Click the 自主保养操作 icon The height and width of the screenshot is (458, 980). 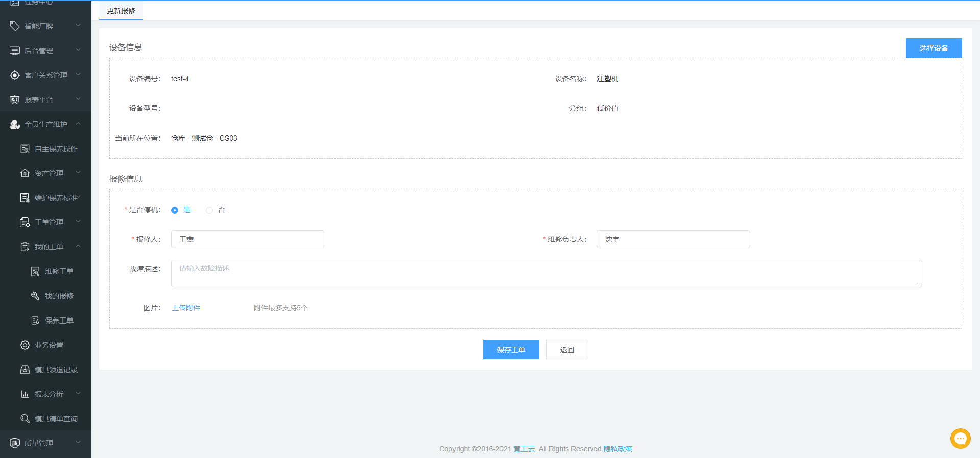pos(25,149)
